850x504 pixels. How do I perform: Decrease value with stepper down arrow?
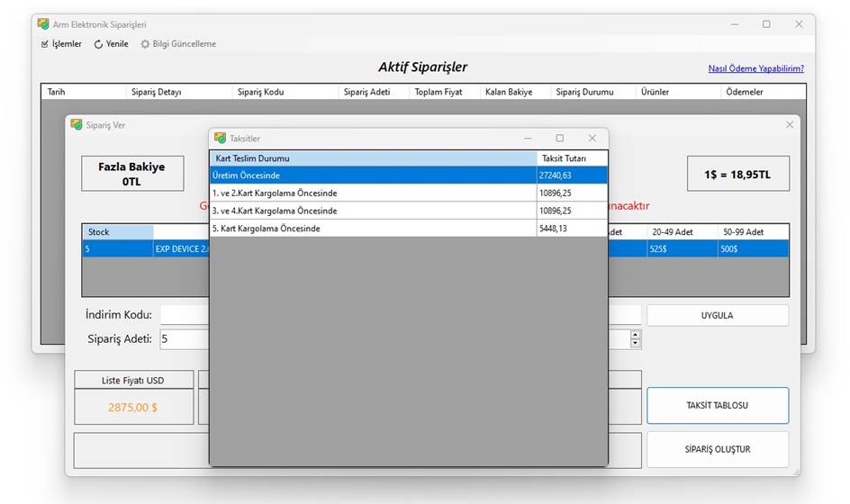(636, 344)
